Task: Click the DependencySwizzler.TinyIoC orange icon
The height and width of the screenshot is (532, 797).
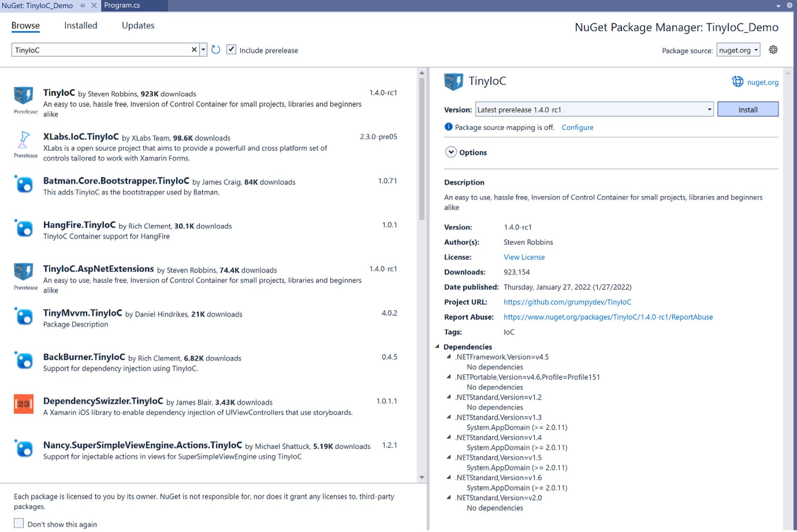Action: point(24,404)
